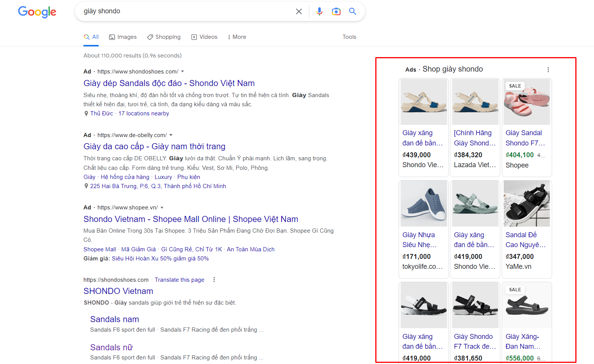
Task: Start voice search with microphone icon
Action: tap(319, 11)
